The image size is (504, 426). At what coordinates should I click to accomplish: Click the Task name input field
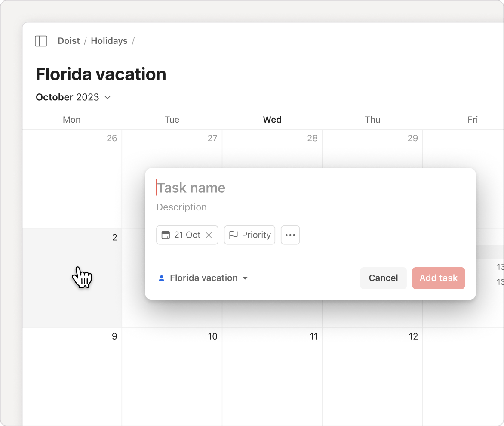191,188
